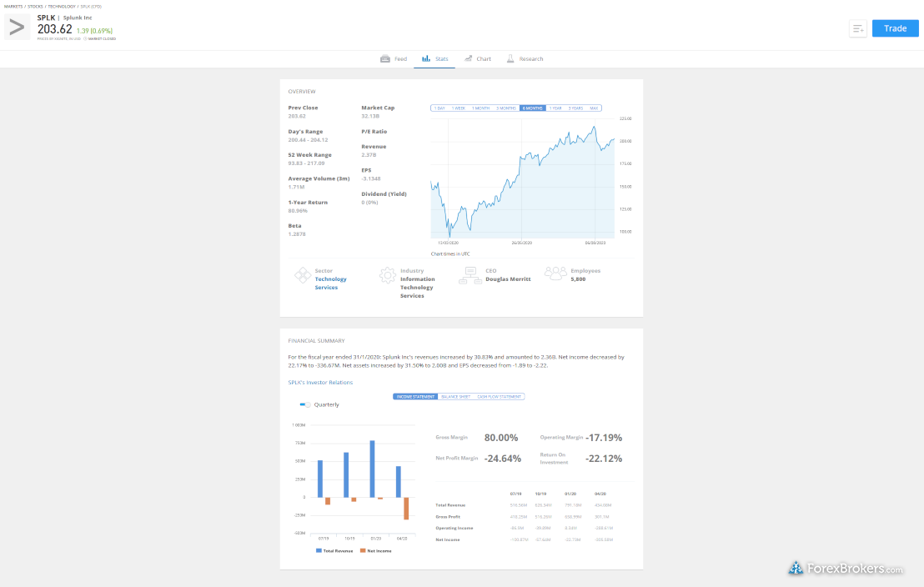Screen dimensions: 924x587
Task: Set chart range to 1 Day
Action: [x=439, y=108]
